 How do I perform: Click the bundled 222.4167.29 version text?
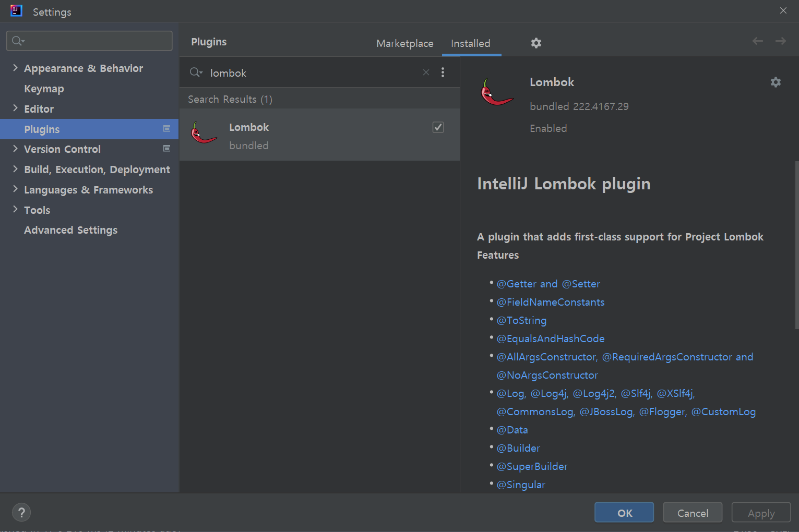[579, 106]
